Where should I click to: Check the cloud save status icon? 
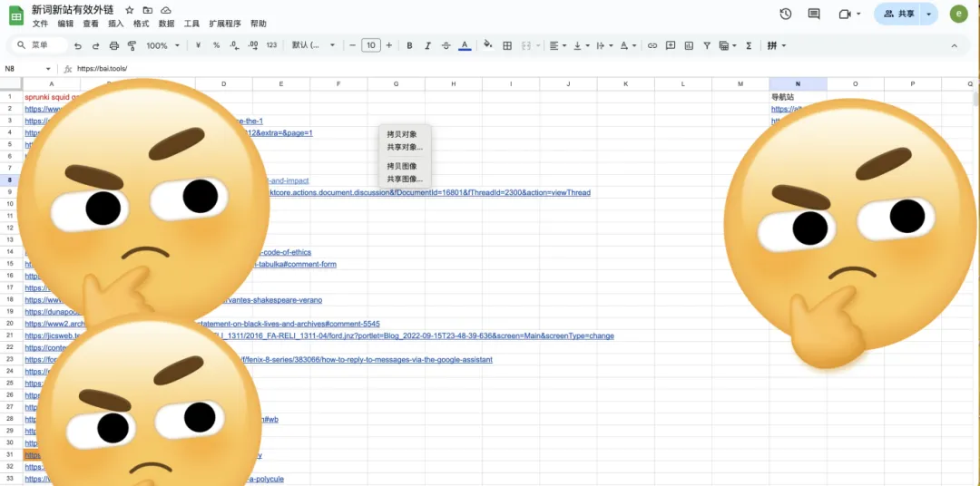pyautogui.click(x=166, y=11)
